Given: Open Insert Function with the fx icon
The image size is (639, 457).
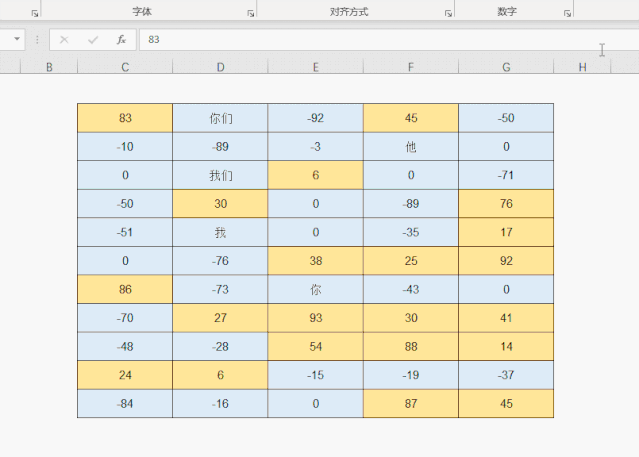Looking at the screenshot, I should click(121, 40).
